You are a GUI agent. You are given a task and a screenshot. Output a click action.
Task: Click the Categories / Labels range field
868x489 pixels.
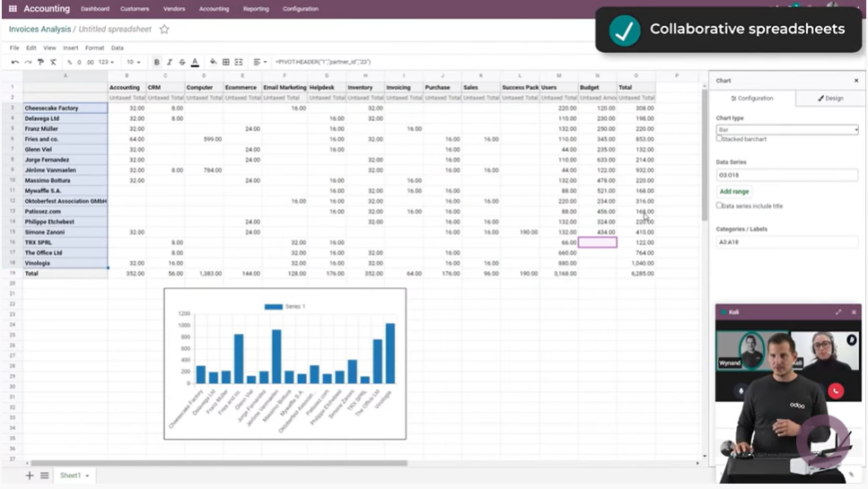(786, 241)
